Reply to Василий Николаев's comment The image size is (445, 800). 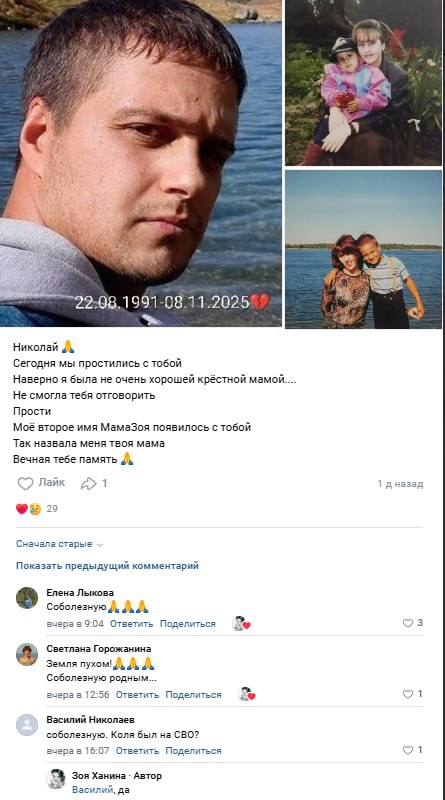(x=137, y=751)
